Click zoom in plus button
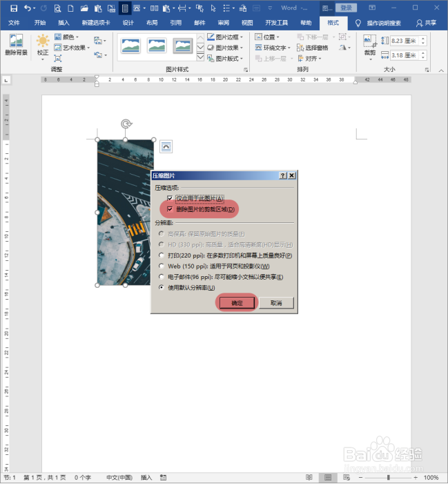The image size is (448, 484). pos(416,478)
